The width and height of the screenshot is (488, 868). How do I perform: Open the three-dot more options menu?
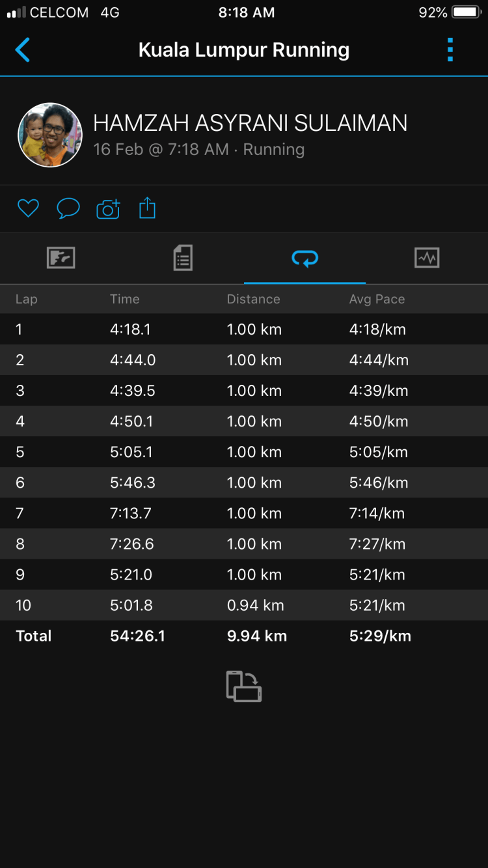[450, 50]
